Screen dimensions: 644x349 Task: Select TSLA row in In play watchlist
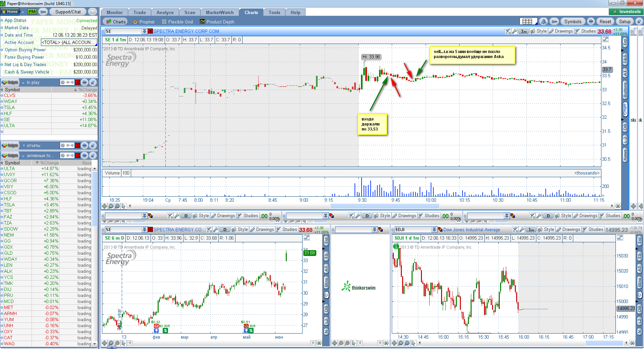point(49,107)
